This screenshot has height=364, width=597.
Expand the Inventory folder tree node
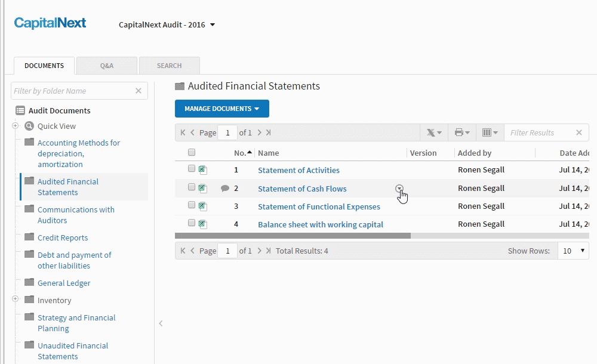point(16,300)
